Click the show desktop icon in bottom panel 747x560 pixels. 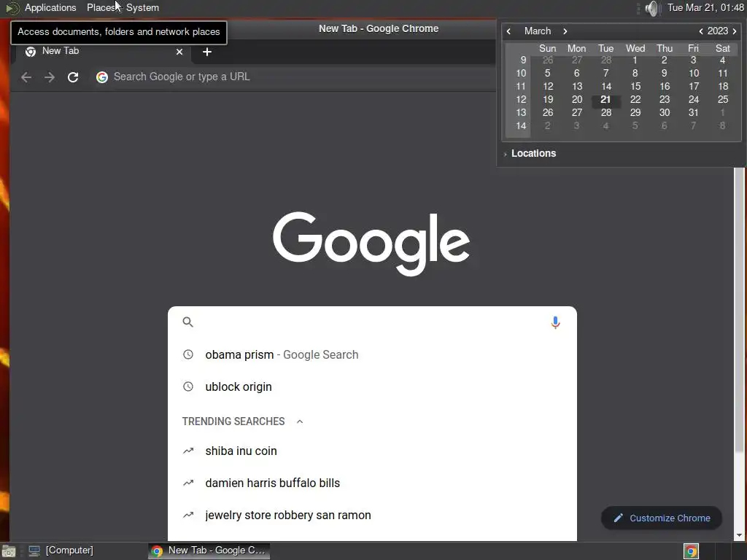pos(9,551)
